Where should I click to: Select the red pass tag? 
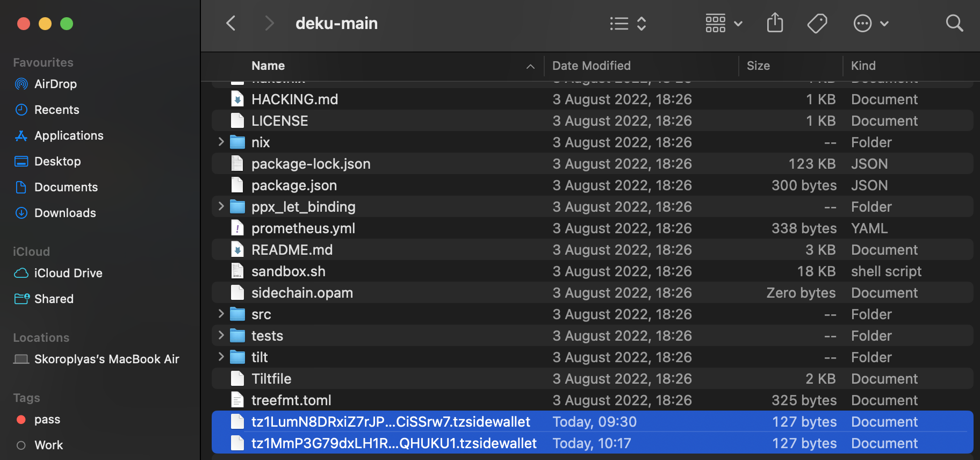click(47, 419)
